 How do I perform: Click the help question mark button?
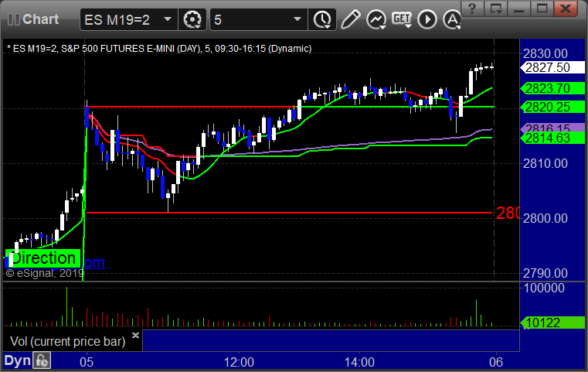point(472,9)
